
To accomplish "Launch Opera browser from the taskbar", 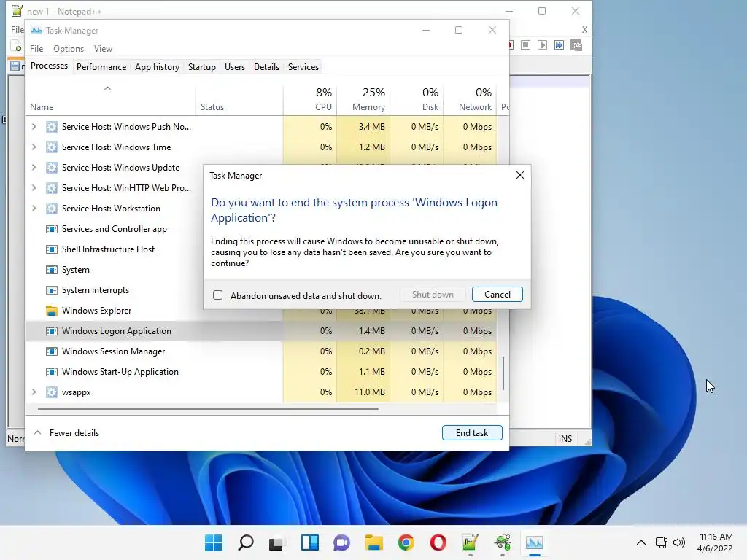I will tap(438, 542).
